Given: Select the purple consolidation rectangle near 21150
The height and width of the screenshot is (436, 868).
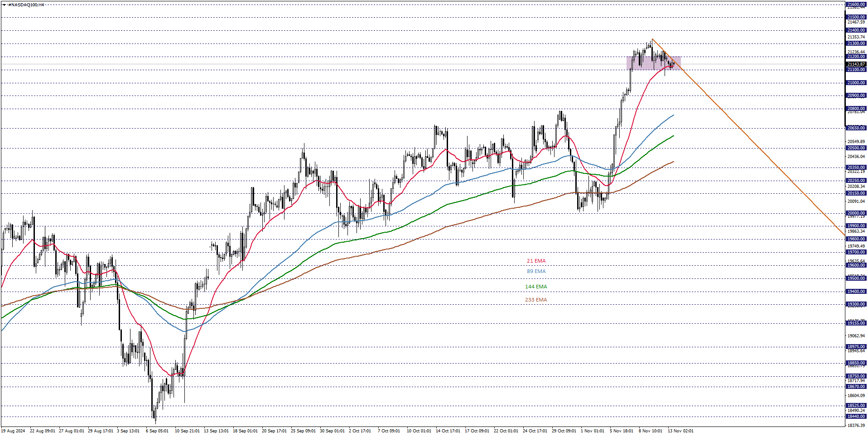Looking at the screenshot, I should tap(653, 63).
